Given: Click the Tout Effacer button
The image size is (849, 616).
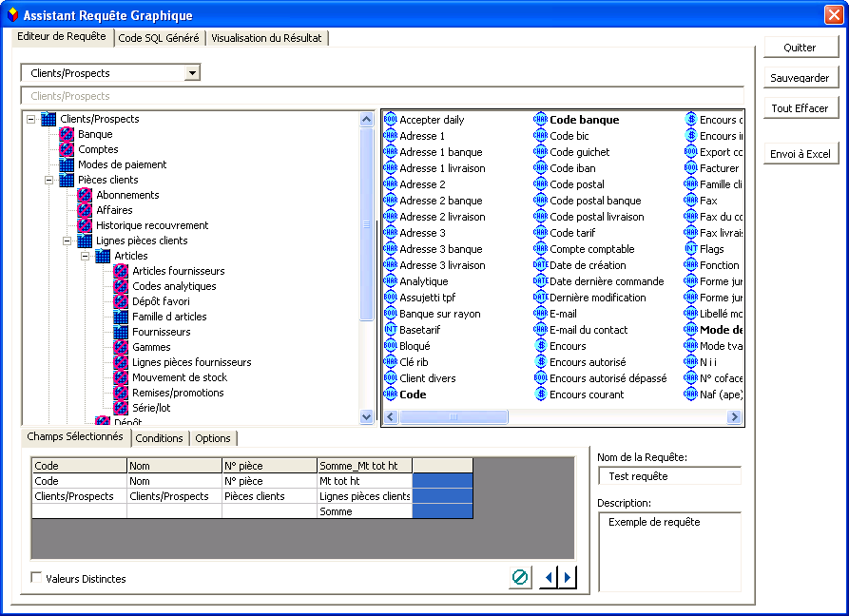Looking at the screenshot, I should [x=800, y=108].
